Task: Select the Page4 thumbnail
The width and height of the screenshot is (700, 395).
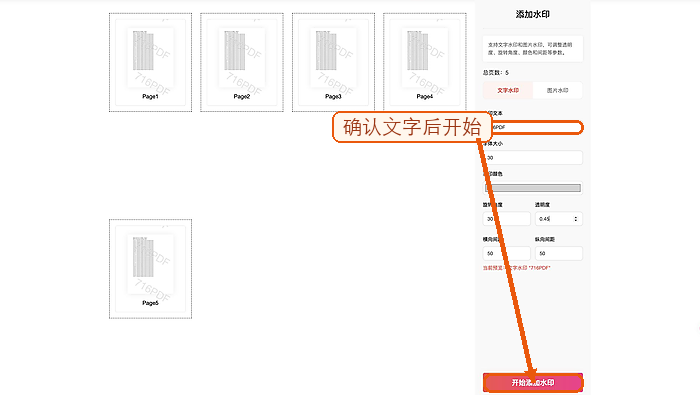Action: pos(425,62)
